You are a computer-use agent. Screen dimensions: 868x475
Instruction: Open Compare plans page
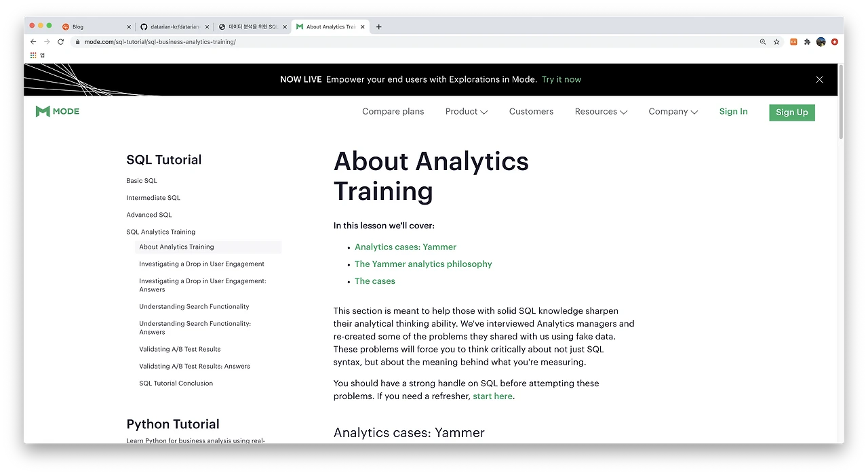click(x=393, y=112)
